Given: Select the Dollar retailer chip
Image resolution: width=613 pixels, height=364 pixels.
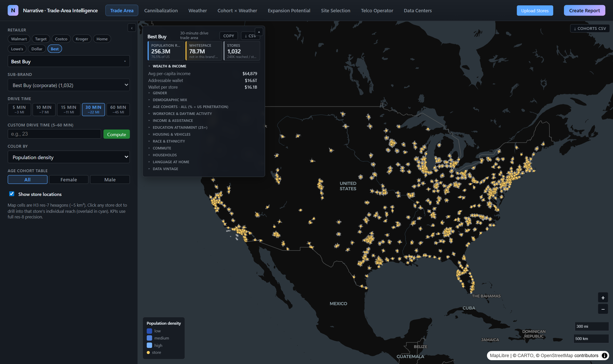Looking at the screenshot, I should point(37,49).
